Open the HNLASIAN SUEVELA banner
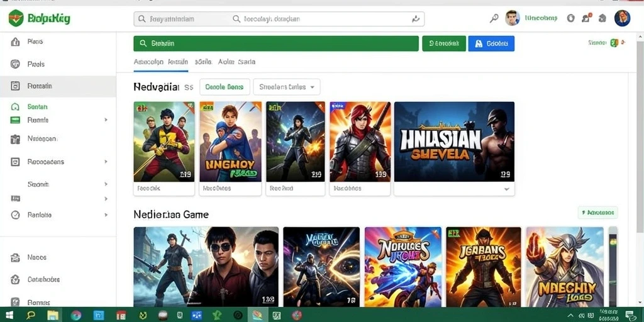 pyautogui.click(x=454, y=142)
